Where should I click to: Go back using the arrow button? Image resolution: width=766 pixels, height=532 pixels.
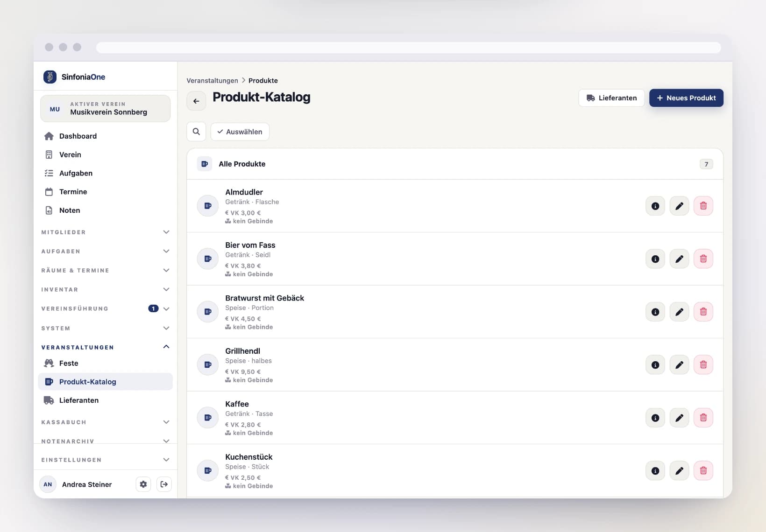pos(196,101)
